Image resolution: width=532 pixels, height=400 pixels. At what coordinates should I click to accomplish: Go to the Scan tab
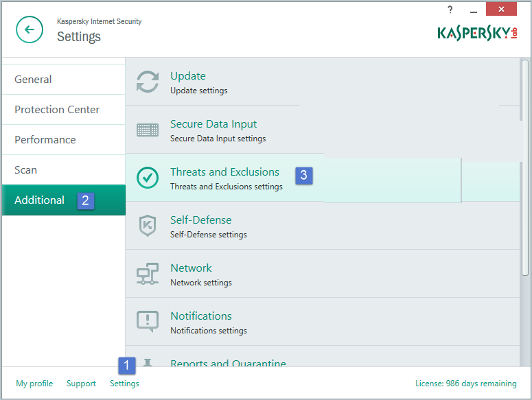[63, 170]
